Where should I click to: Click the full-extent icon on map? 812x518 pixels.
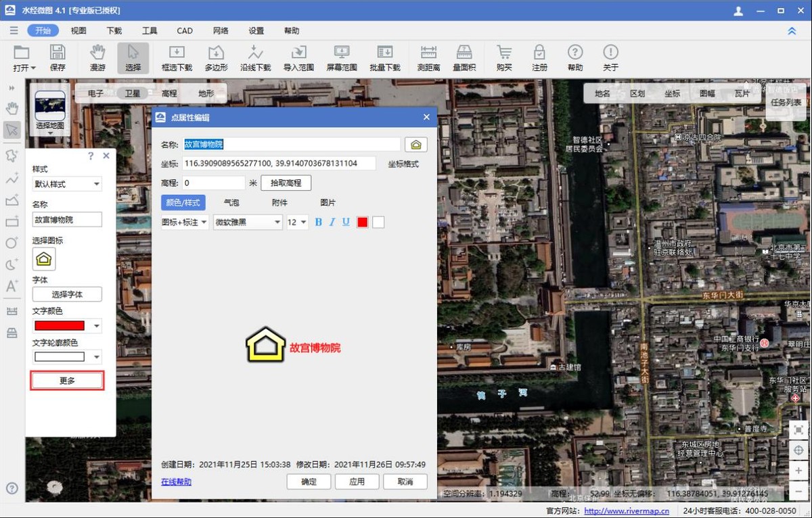(798, 430)
